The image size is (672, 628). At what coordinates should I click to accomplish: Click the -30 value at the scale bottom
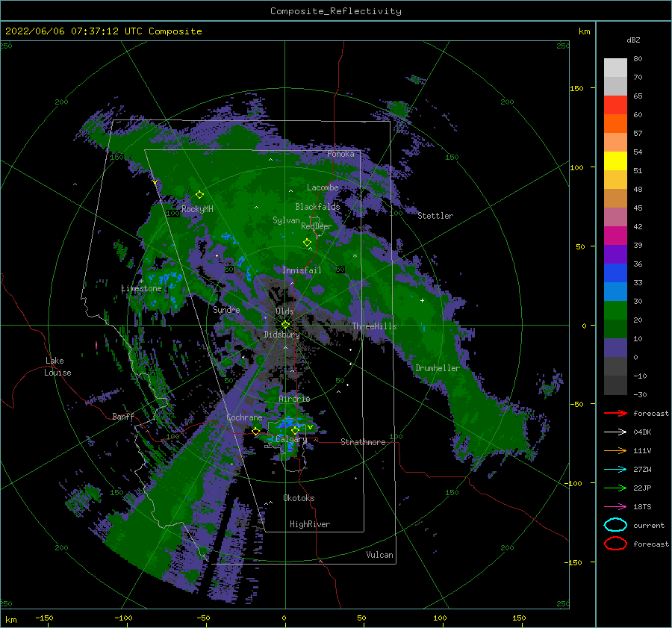coord(640,394)
